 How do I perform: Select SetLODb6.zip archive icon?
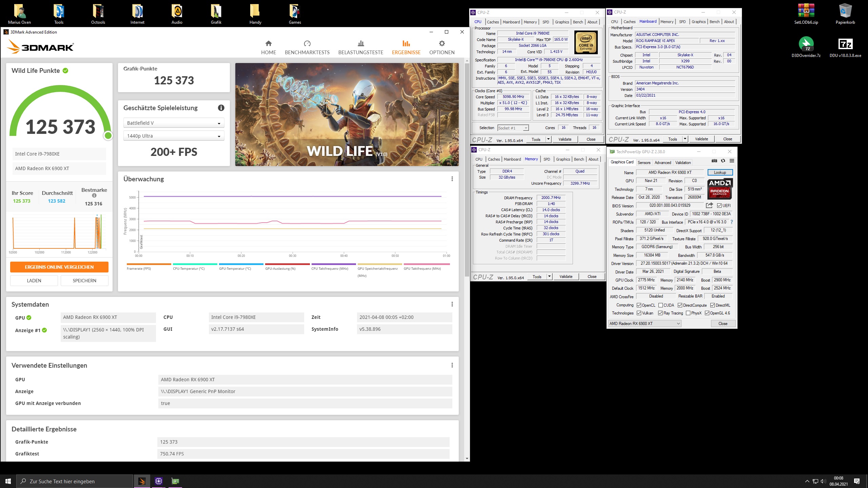806,14
